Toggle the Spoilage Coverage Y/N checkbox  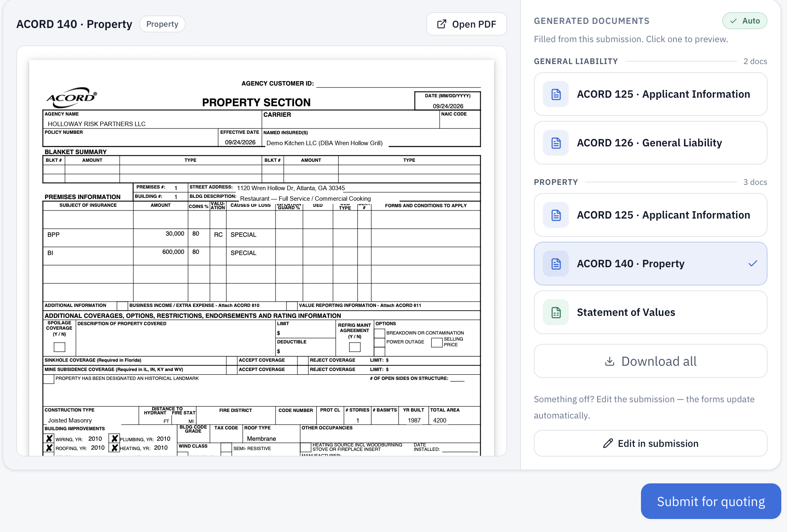point(60,347)
